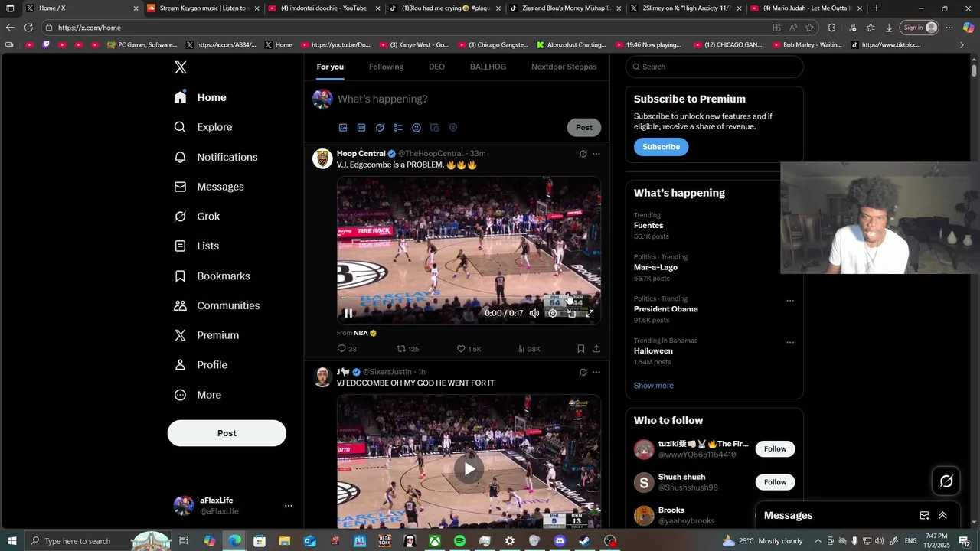Open more options on SixersJustin post

596,372
